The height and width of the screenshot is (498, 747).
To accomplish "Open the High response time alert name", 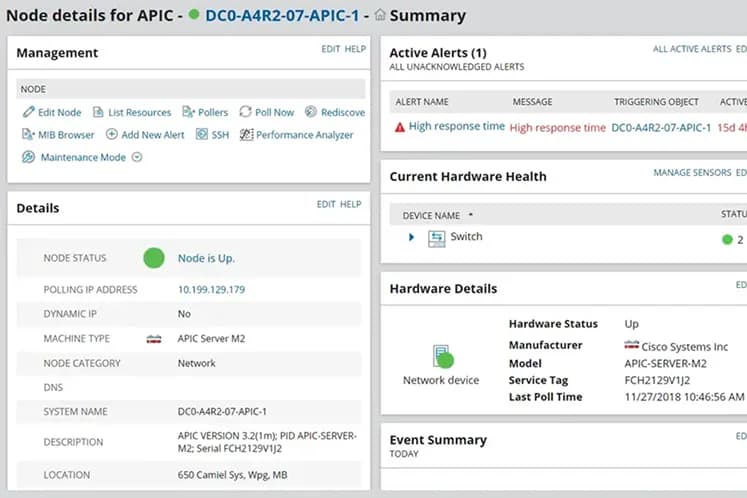I will (x=457, y=126).
